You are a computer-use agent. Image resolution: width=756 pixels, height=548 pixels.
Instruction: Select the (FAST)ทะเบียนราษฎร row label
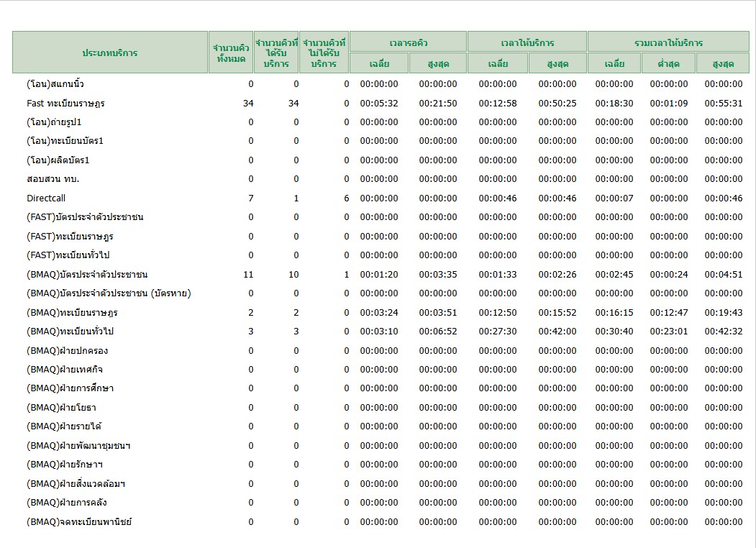(70, 236)
